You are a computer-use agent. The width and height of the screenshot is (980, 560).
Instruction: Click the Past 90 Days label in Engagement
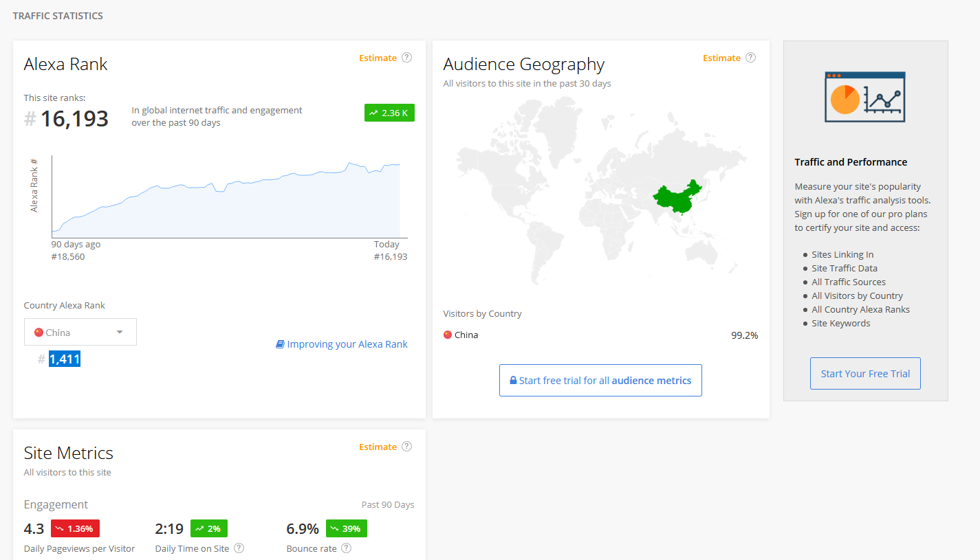pyautogui.click(x=388, y=504)
